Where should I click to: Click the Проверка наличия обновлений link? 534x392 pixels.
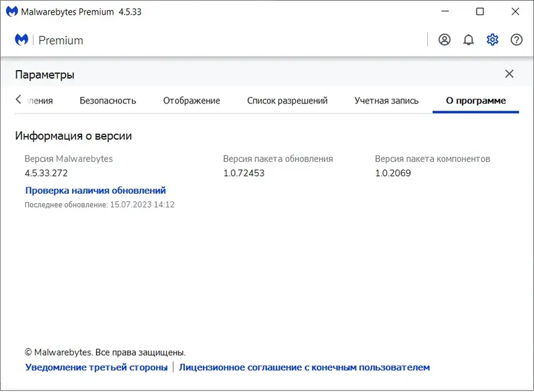(95, 191)
